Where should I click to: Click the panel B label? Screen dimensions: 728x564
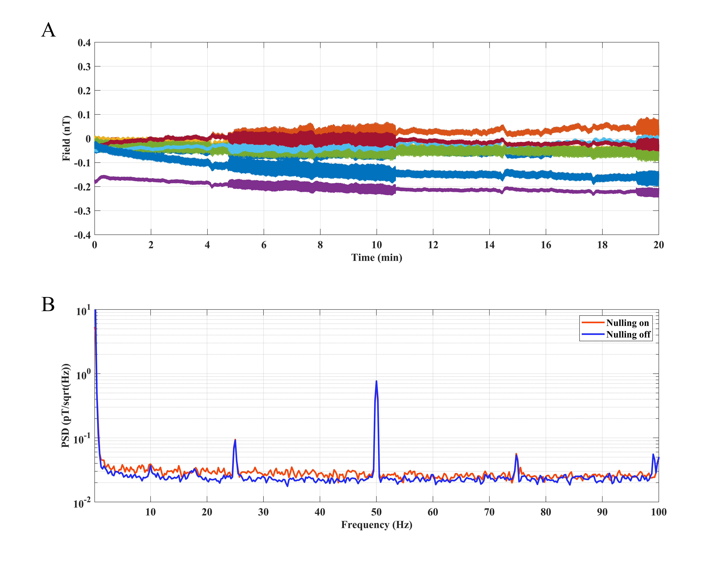tap(48, 304)
